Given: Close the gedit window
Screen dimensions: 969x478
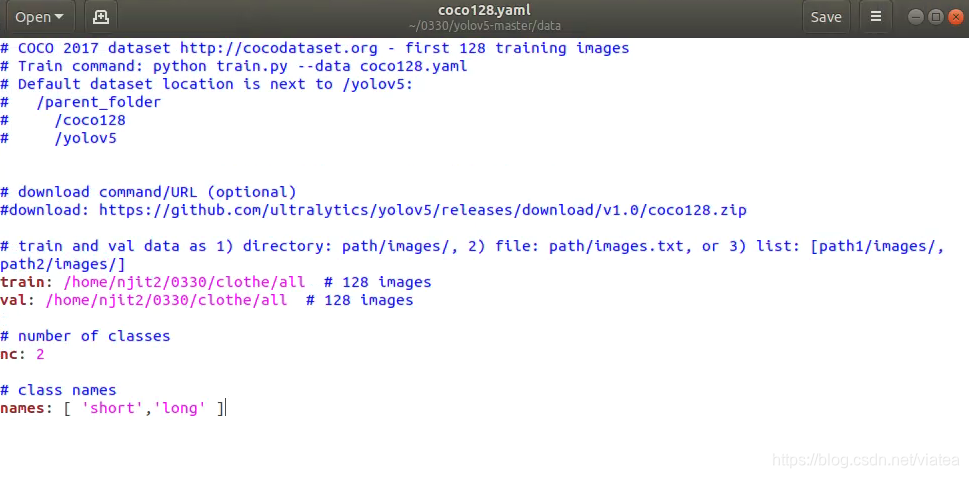Looking at the screenshot, I should coord(955,17).
